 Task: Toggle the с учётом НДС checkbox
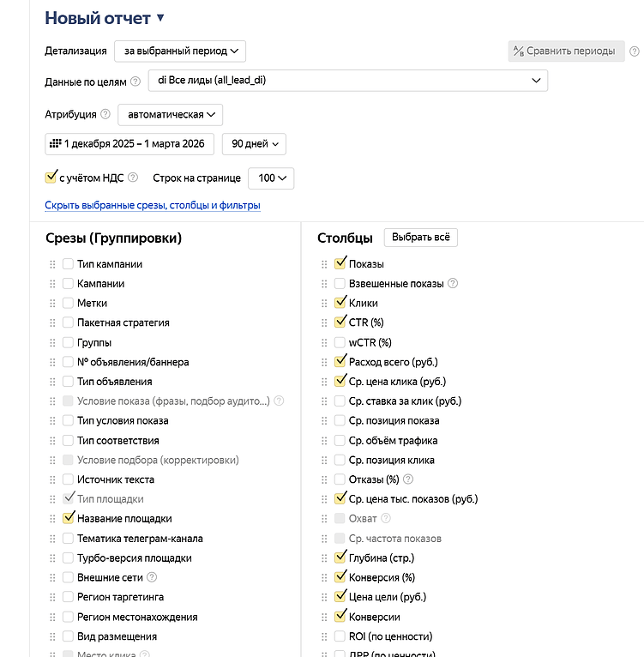tap(51, 178)
